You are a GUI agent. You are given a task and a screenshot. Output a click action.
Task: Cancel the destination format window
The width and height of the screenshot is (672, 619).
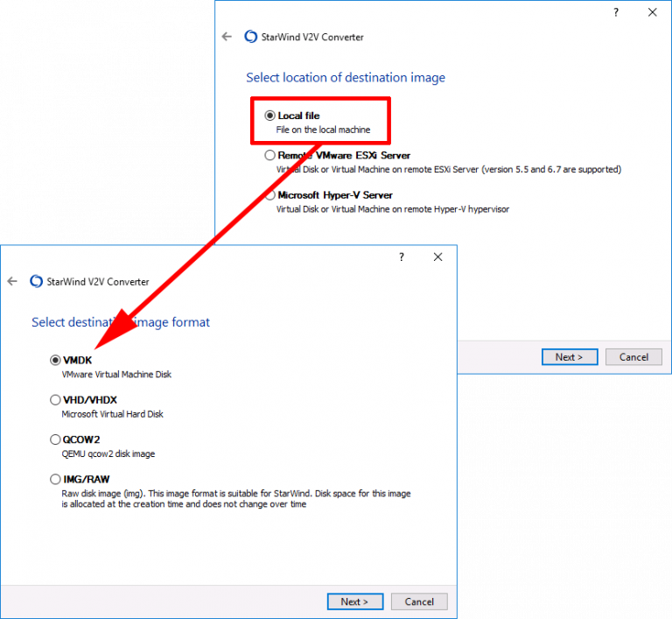click(x=419, y=601)
